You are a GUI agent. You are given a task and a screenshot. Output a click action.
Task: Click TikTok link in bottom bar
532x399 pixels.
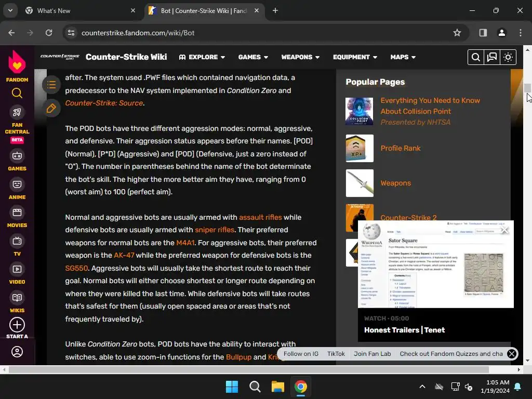[x=336, y=353]
